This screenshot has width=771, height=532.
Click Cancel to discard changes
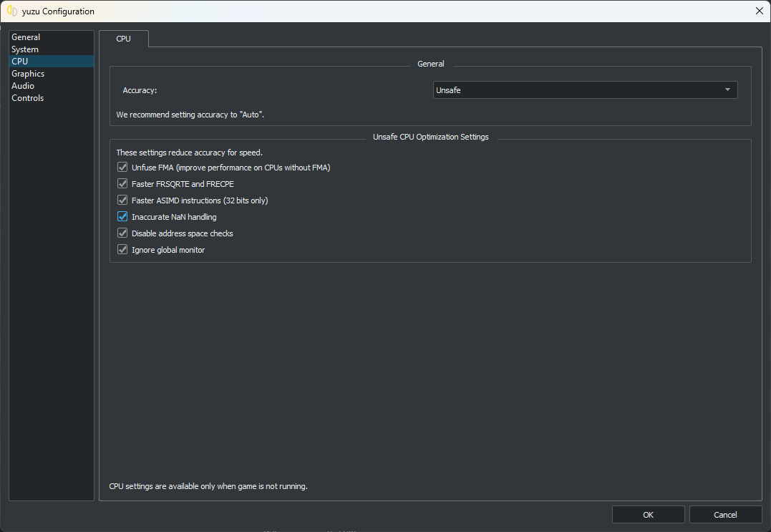click(x=725, y=514)
